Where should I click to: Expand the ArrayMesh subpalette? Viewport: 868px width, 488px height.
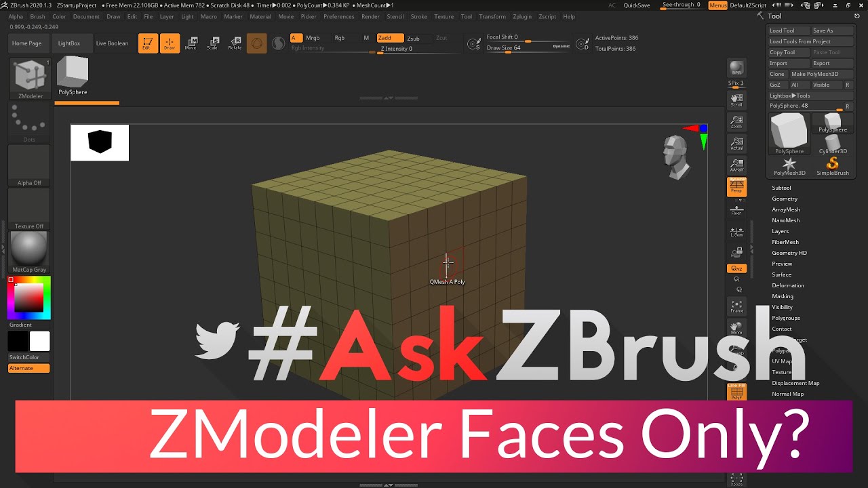click(x=786, y=209)
